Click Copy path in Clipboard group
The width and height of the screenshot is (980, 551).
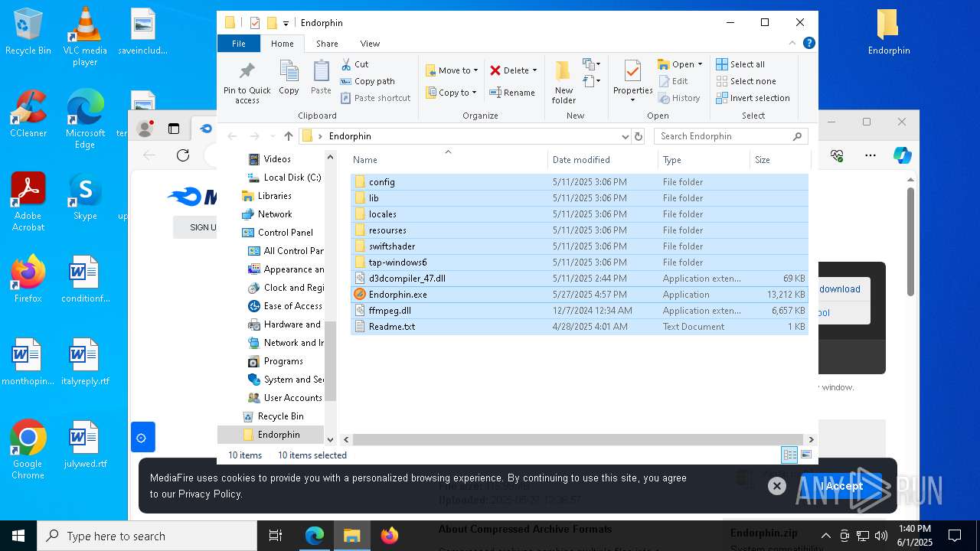pyautogui.click(x=367, y=81)
